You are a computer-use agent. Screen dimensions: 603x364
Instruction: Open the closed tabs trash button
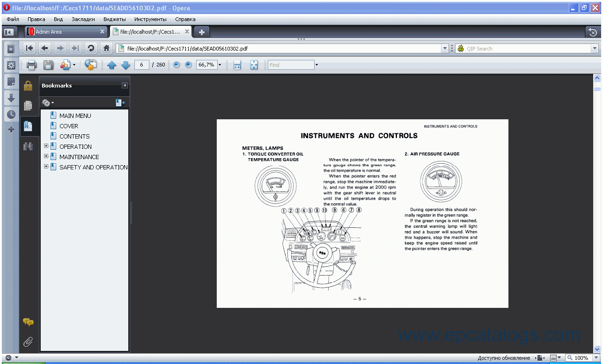tap(593, 32)
